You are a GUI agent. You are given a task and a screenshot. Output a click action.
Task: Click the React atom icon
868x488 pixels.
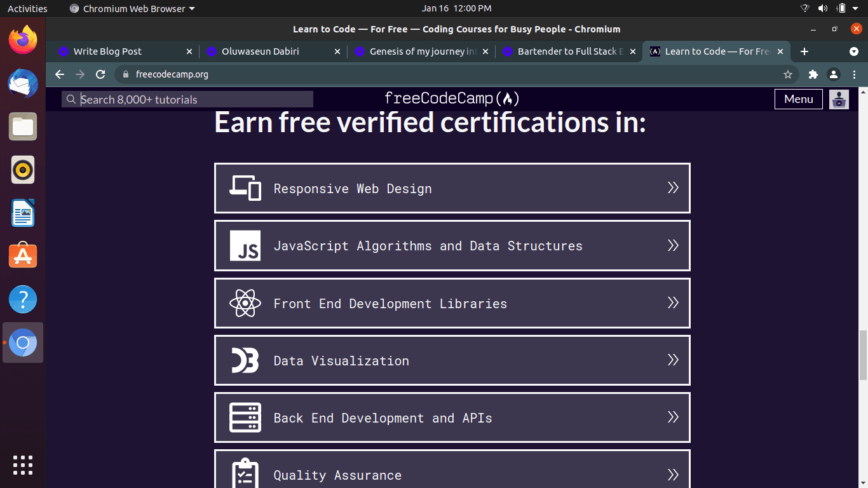[245, 303]
